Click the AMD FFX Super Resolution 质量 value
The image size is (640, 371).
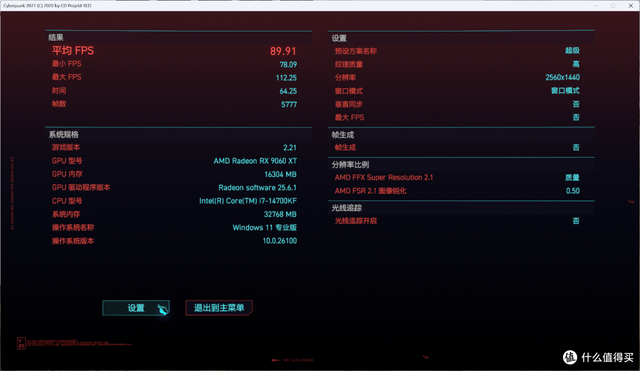point(572,178)
